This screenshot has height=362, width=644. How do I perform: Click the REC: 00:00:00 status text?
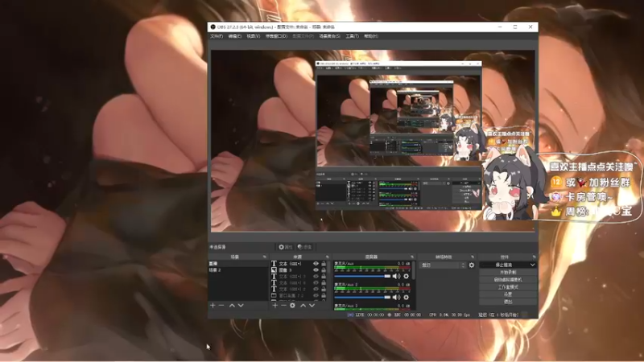pos(407,315)
